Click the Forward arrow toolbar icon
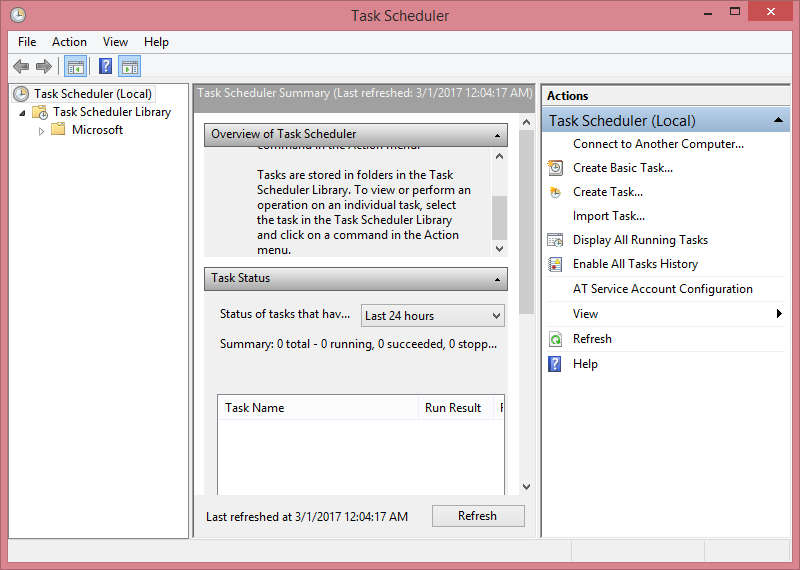The width and height of the screenshot is (800, 570). (44, 66)
